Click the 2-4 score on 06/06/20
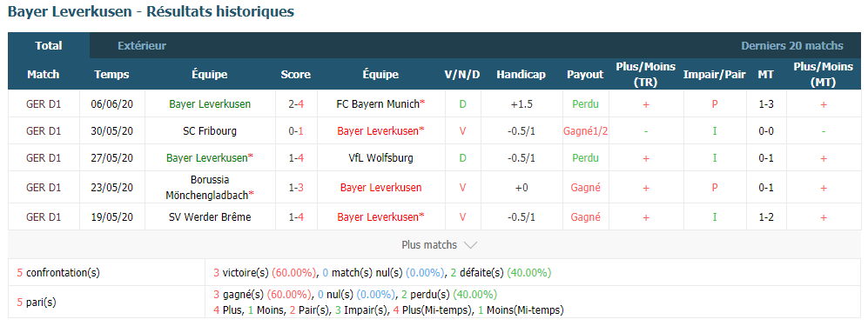868x326 pixels. (296, 103)
